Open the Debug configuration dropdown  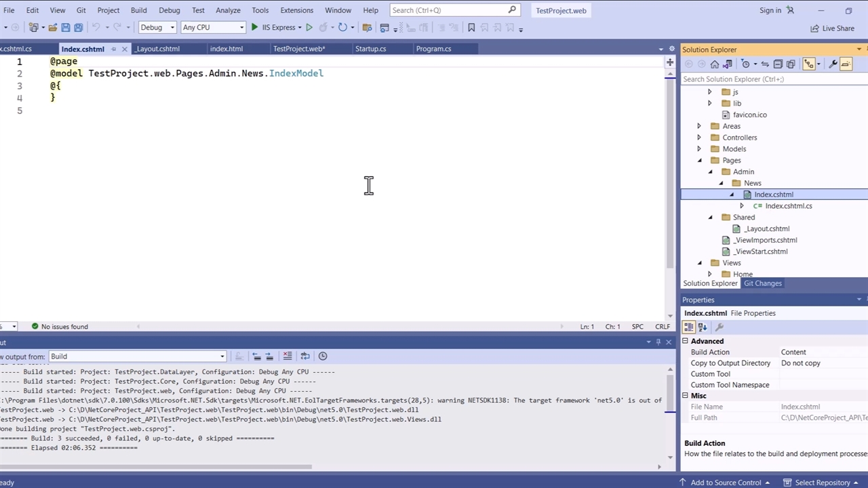157,28
